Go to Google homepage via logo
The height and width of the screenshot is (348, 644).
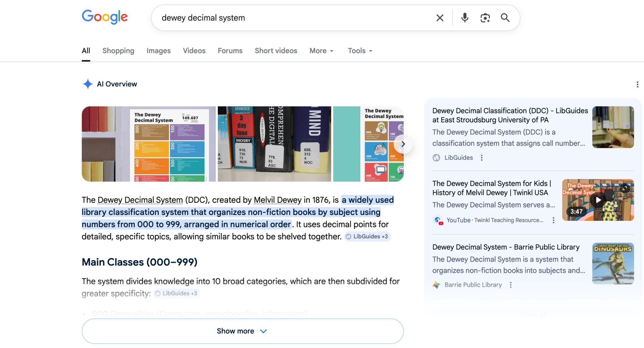pos(105,17)
